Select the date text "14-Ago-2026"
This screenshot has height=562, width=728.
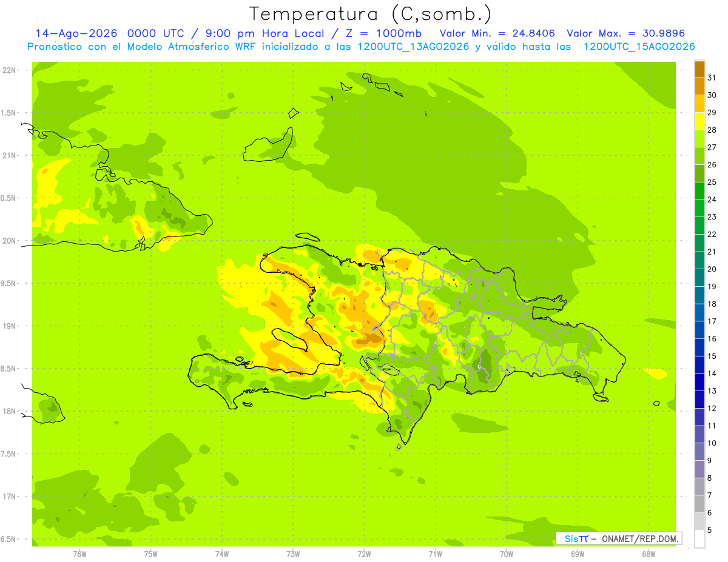[76, 33]
